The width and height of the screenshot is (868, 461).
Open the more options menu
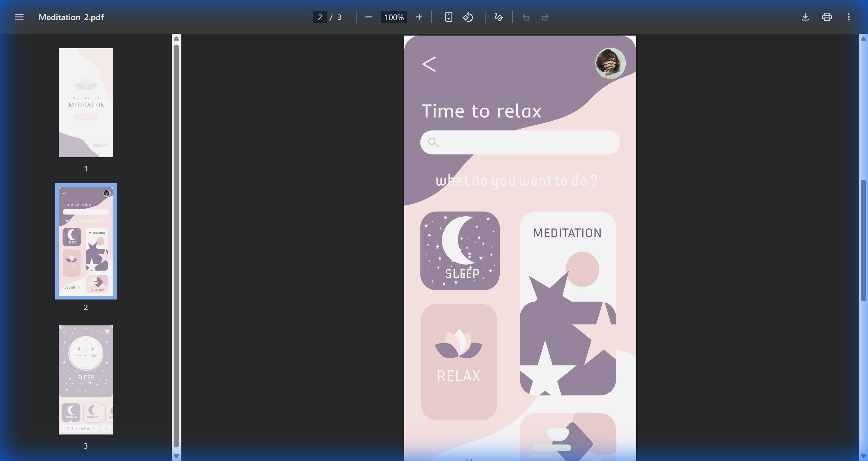tap(849, 17)
